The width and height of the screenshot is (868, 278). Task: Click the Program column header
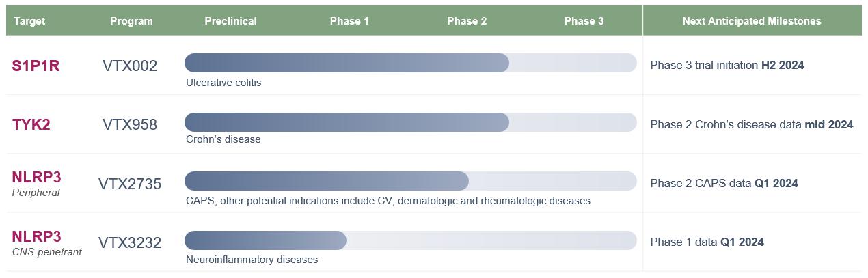coord(131,21)
